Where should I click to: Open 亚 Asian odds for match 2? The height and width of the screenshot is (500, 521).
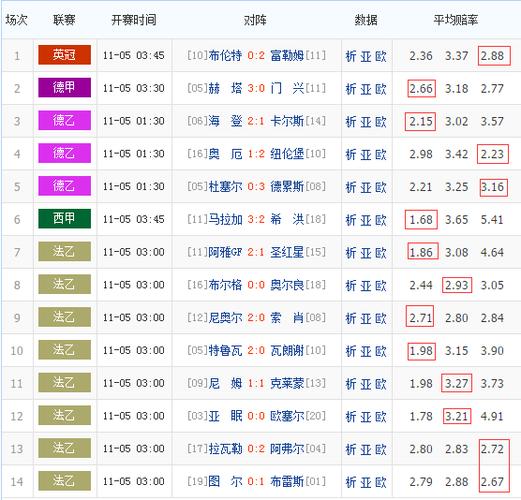pyautogui.click(x=366, y=89)
